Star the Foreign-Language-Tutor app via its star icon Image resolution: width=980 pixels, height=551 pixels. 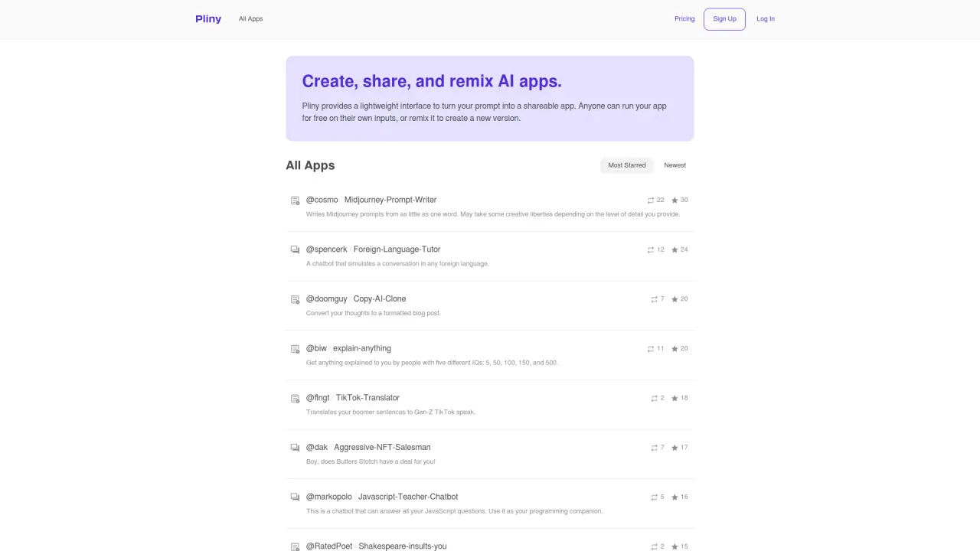click(x=675, y=249)
